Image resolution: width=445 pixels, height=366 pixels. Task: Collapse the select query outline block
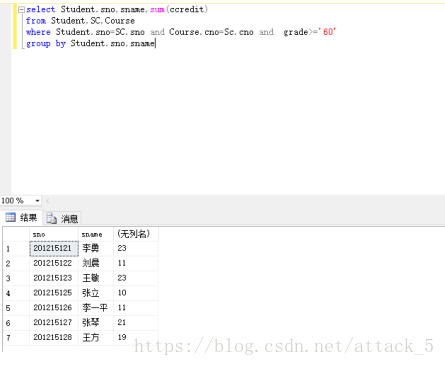point(21,10)
